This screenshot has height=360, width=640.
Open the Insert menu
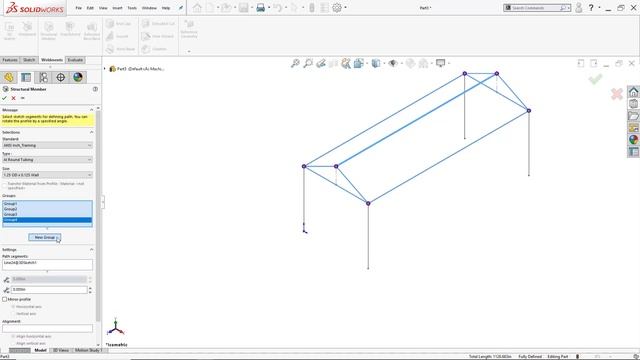pyautogui.click(x=117, y=8)
